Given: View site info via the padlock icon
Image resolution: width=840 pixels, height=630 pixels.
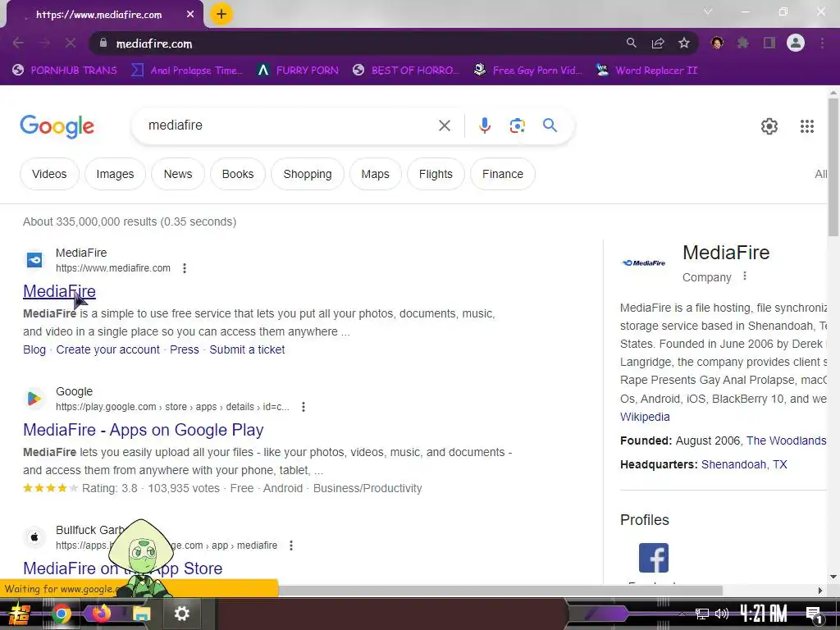Looking at the screenshot, I should 103,43.
